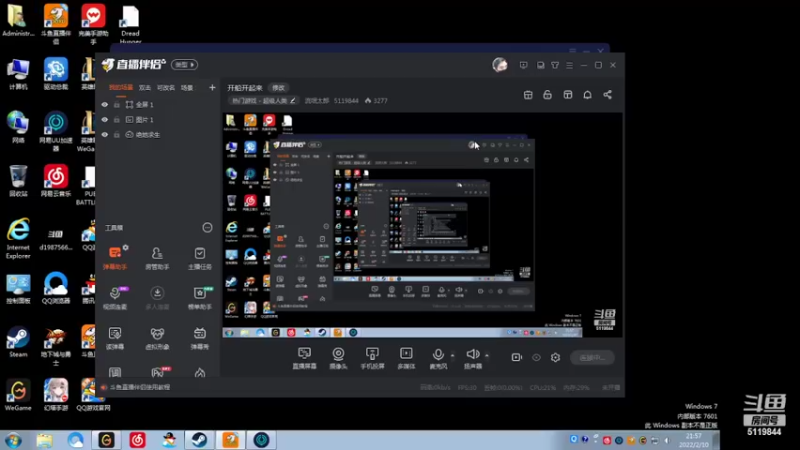This screenshot has width=800, height=450.
Task: Switch to the 场景 tab
Action: (187, 88)
